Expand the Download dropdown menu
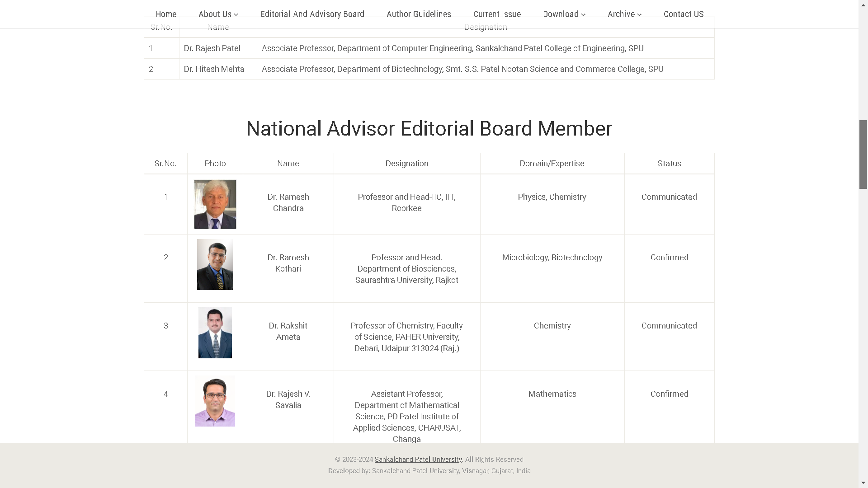Screen dimensions: 868x488 click(564, 14)
